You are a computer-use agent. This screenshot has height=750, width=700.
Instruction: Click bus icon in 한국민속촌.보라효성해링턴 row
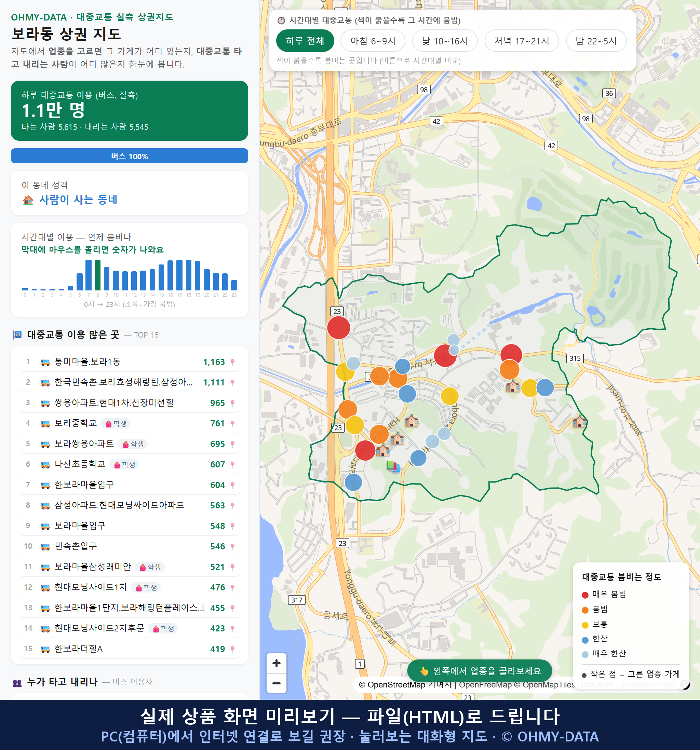45,383
